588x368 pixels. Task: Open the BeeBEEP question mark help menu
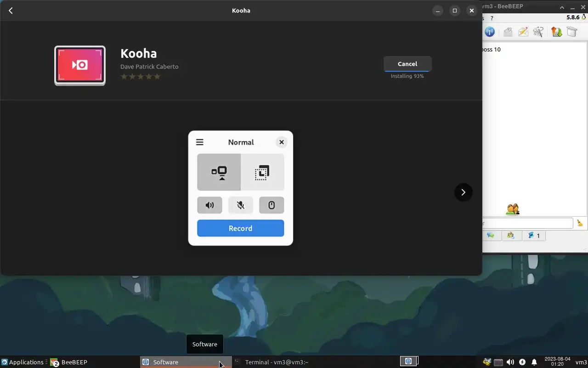(492, 18)
